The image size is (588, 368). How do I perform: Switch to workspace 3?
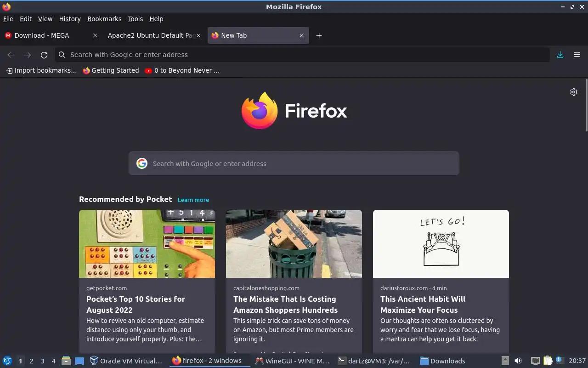click(x=42, y=361)
